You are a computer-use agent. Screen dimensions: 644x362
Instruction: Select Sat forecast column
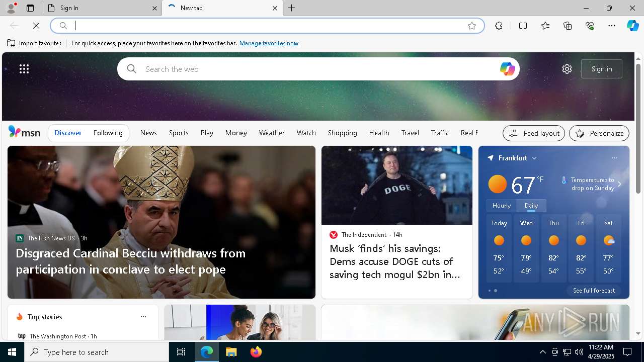(x=608, y=248)
